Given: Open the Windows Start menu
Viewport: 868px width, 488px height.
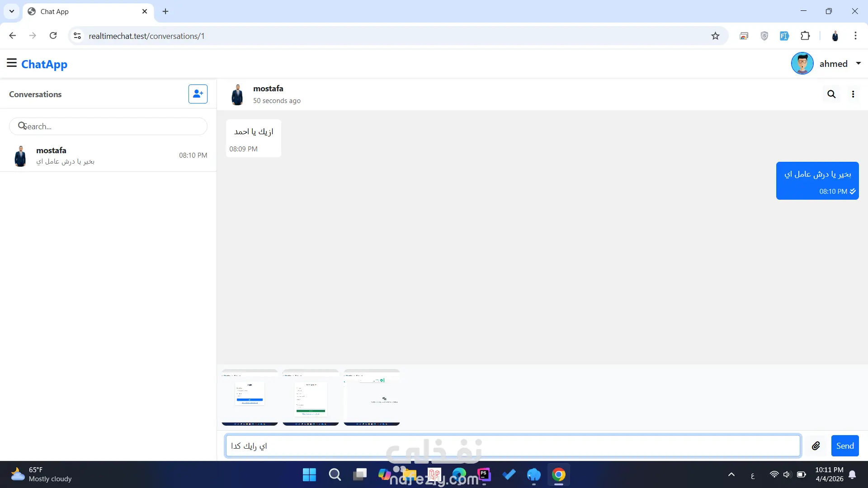Looking at the screenshot, I should tap(309, 475).
